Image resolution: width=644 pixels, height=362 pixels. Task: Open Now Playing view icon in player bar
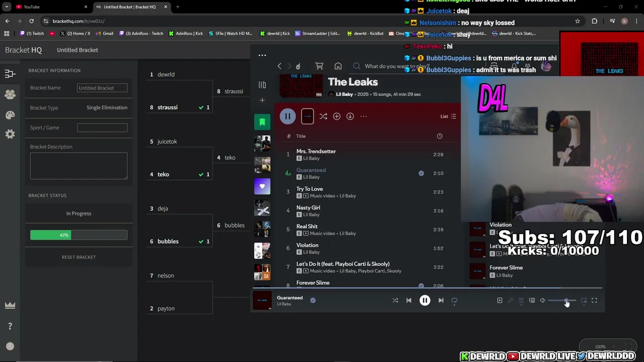coord(500,300)
